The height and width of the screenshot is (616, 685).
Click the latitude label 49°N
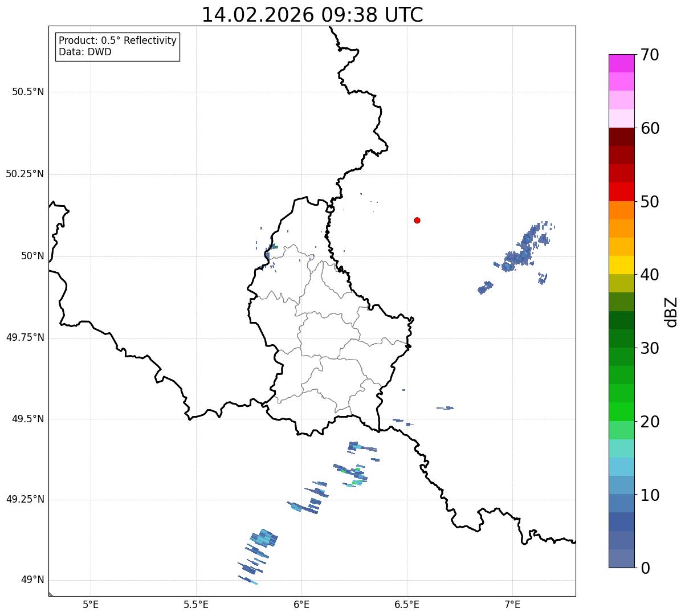pyautogui.click(x=32, y=580)
